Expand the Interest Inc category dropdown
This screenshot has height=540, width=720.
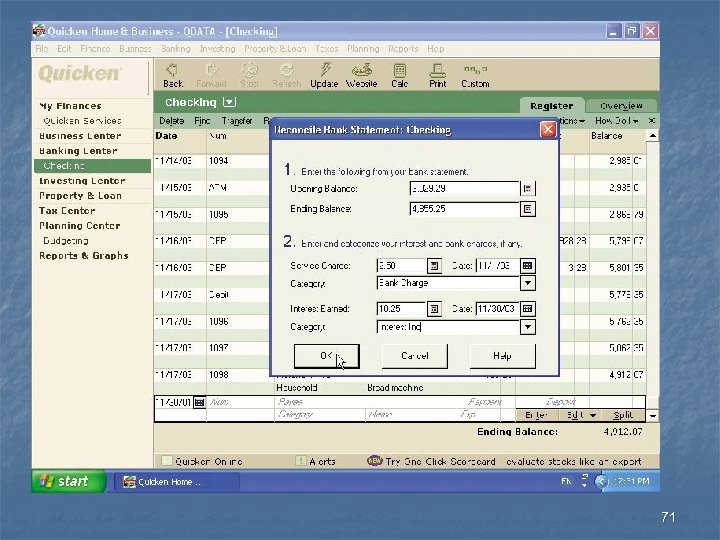point(528,327)
